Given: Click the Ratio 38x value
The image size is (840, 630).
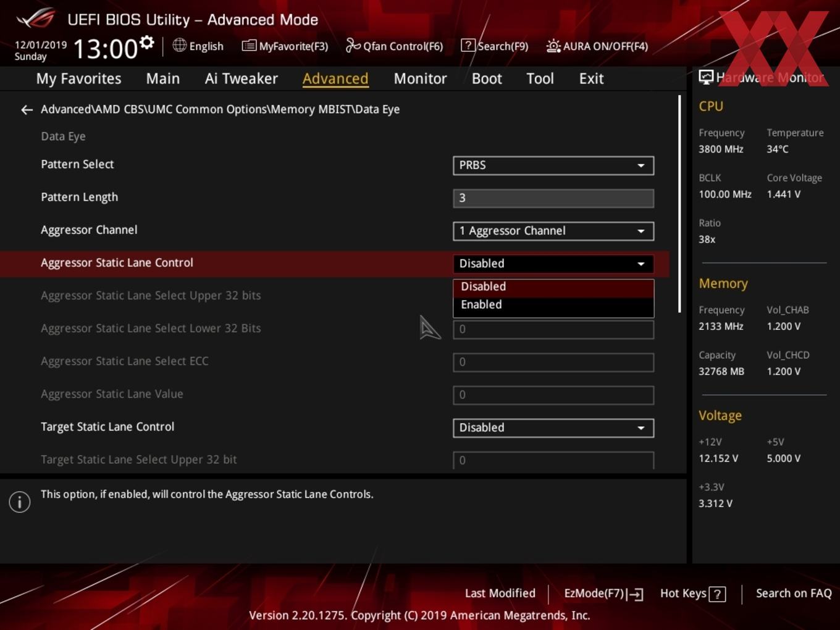Looking at the screenshot, I should click(x=707, y=239).
